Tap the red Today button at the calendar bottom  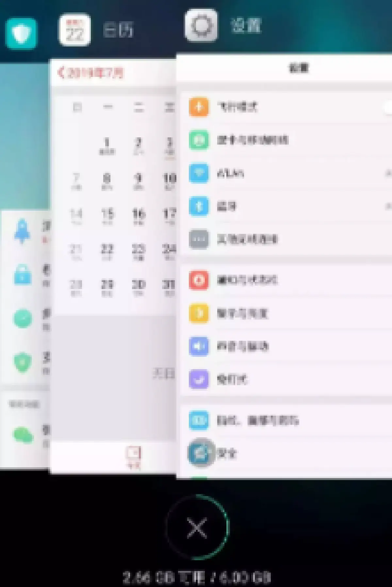pyautogui.click(x=133, y=457)
